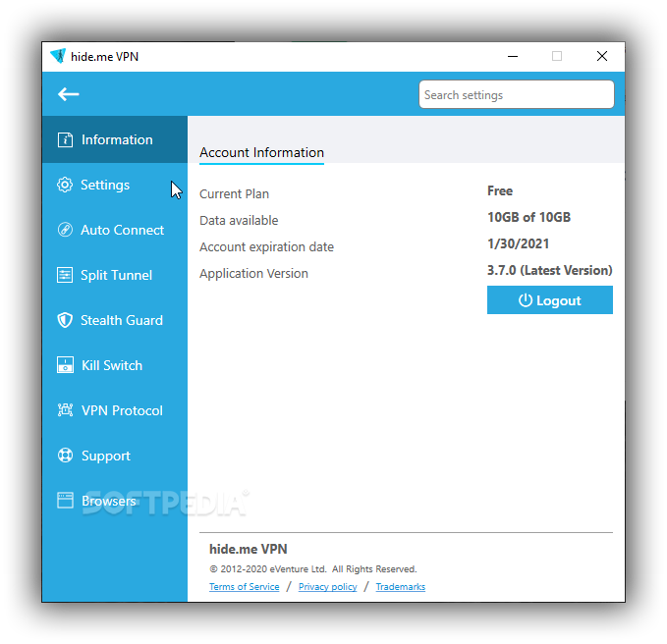The image size is (667, 644).
Task: Click the Application Version label
Action: (253, 273)
